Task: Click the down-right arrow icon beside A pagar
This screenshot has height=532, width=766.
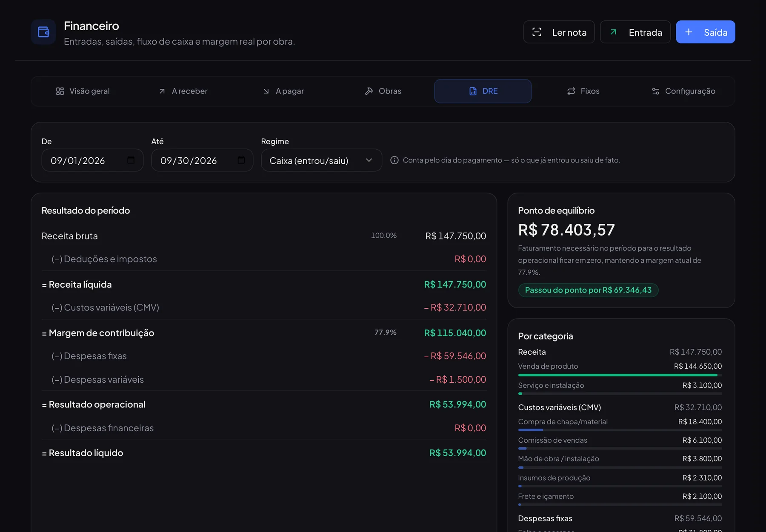Action: tap(266, 91)
